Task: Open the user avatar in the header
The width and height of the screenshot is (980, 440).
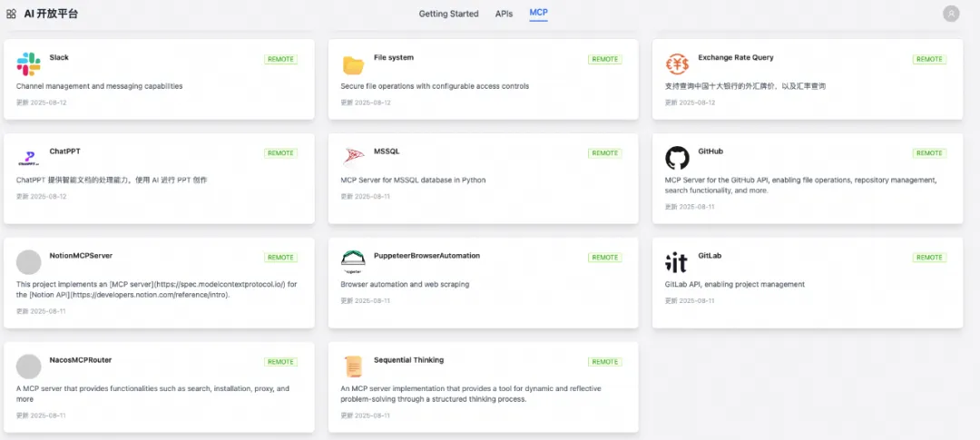Action: [x=951, y=13]
